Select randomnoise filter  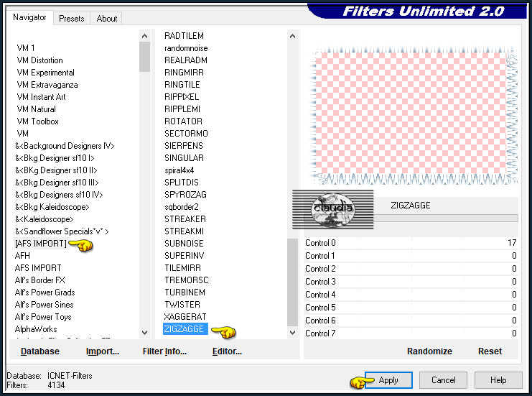(186, 48)
